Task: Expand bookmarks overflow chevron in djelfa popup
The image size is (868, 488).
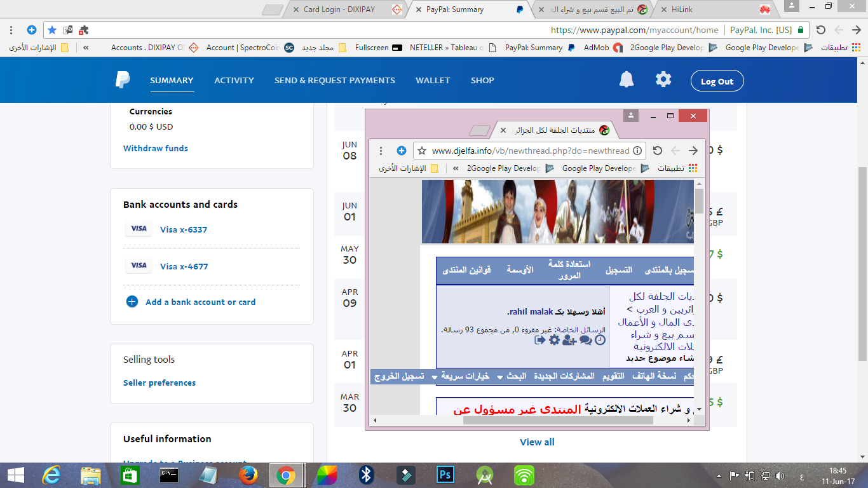Action: pos(456,168)
